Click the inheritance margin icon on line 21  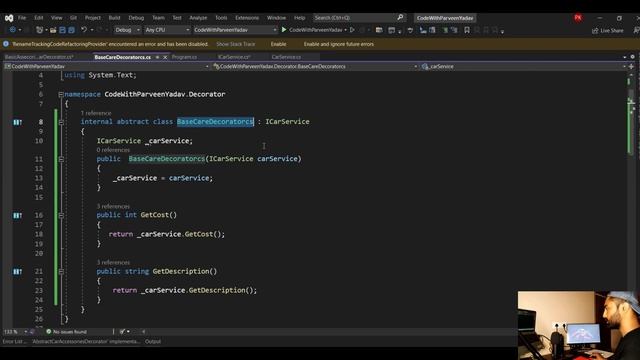(18, 271)
